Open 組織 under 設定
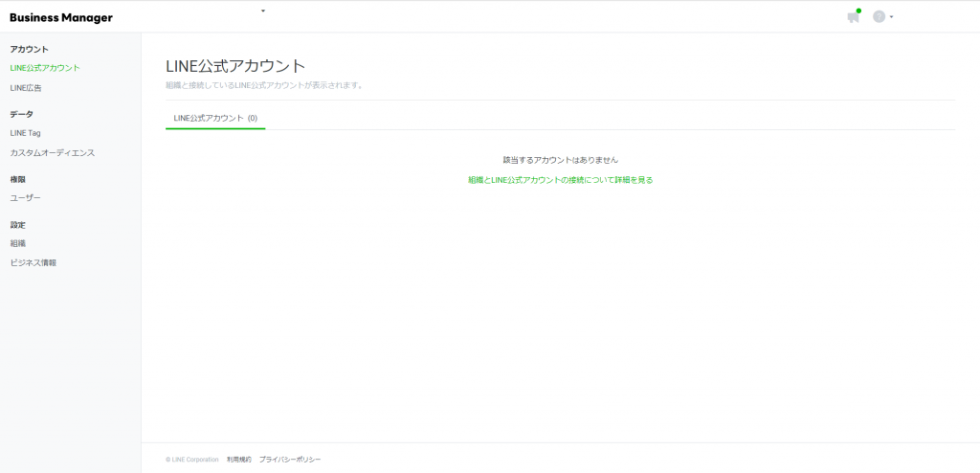The height and width of the screenshot is (473, 980). point(18,243)
